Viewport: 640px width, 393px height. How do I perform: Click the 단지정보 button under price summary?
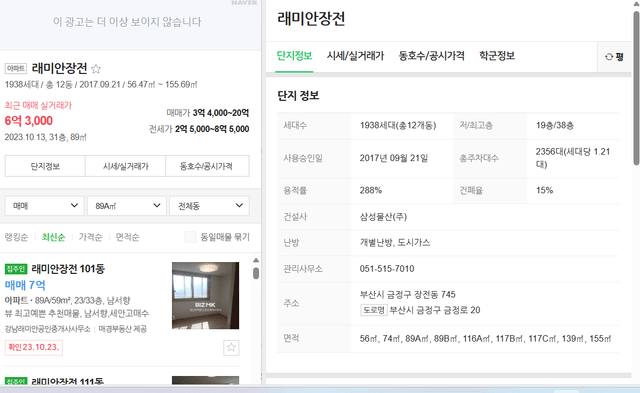tap(45, 166)
